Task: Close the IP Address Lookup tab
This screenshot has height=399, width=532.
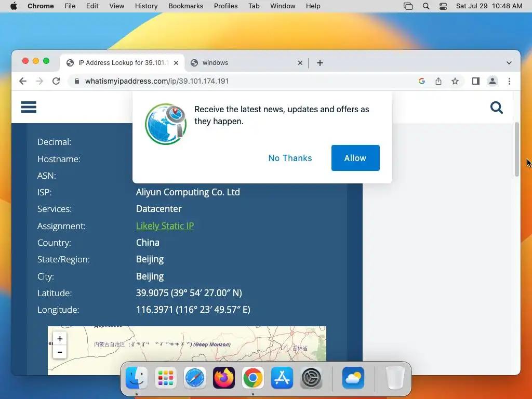Action: point(176,63)
